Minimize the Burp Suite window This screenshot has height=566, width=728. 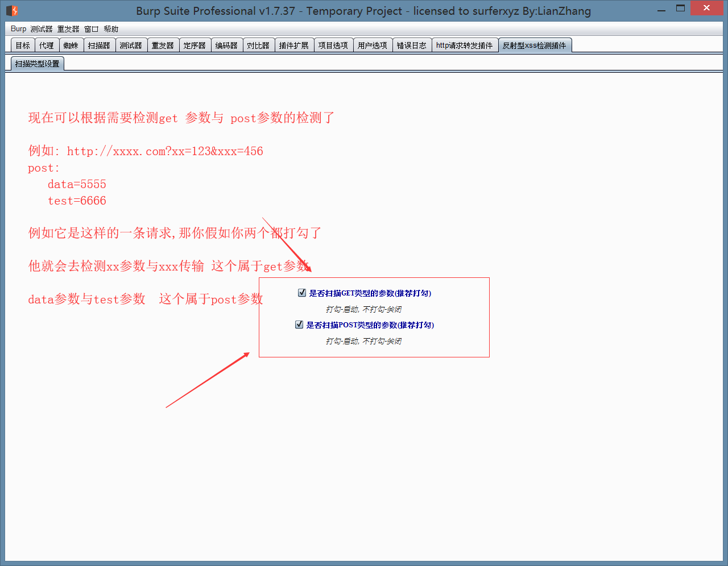pyautogui.click(x=661, y=10)
